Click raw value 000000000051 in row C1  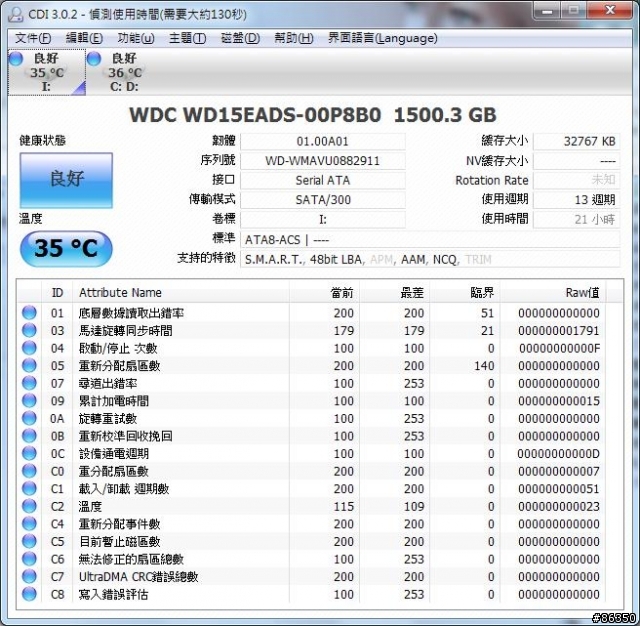tap(559, 489)
